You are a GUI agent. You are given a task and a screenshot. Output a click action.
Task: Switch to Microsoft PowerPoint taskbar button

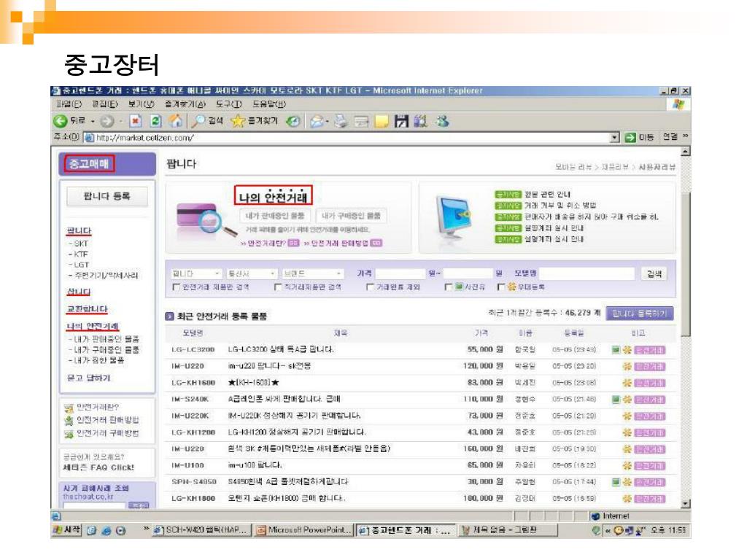303,530
